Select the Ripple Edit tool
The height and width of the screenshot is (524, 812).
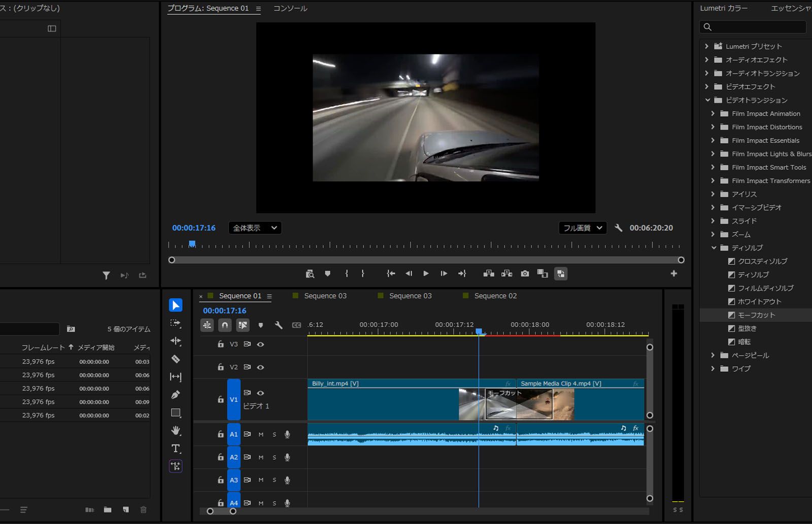pos(176,341)
